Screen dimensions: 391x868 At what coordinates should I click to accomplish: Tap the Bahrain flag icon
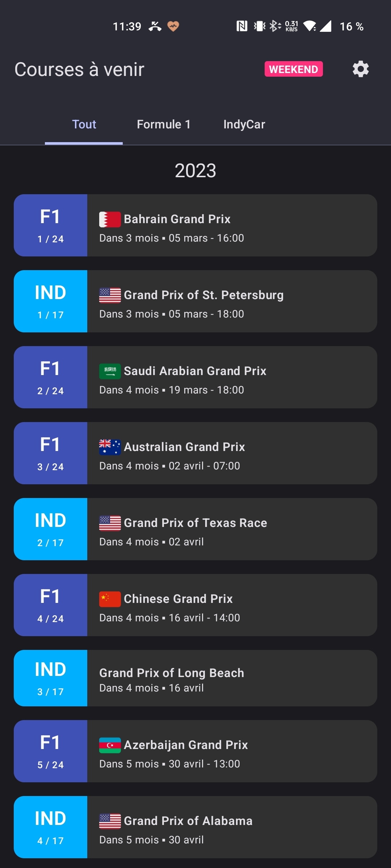click(110, 220)
